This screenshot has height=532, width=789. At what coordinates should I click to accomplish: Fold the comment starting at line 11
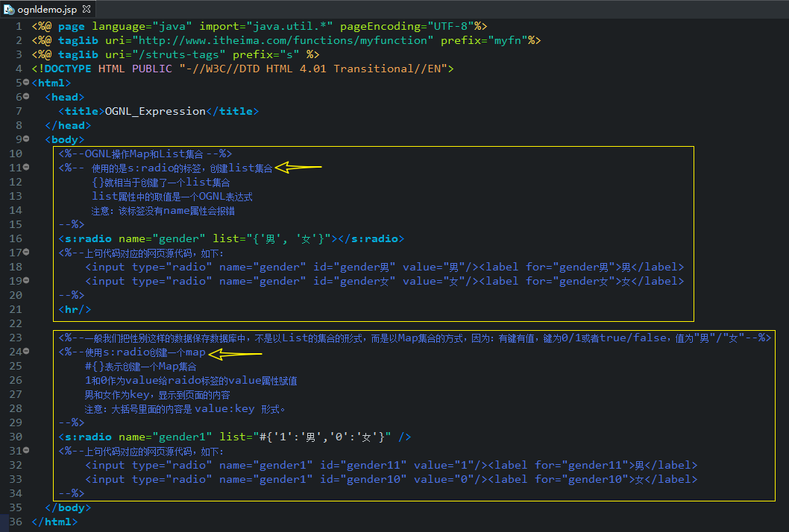26,167
